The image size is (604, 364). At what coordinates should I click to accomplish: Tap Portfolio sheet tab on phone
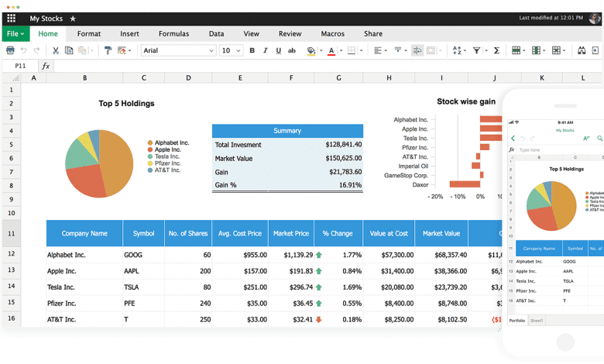point(517,321)
